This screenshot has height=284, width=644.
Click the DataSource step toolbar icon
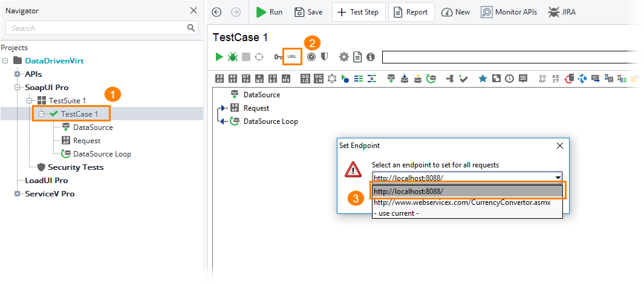click(x=391, y=79)
